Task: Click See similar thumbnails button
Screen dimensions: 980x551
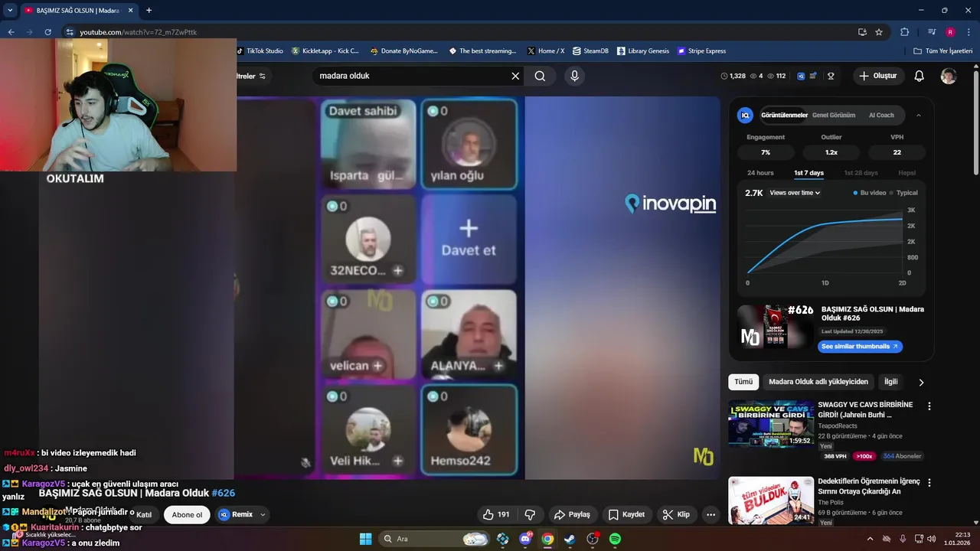Action: [861, 347]
